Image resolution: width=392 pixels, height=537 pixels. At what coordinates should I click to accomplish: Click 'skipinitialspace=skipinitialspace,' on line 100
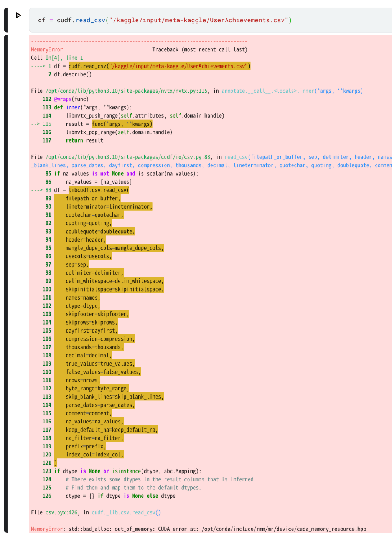(x=115, y=290)
